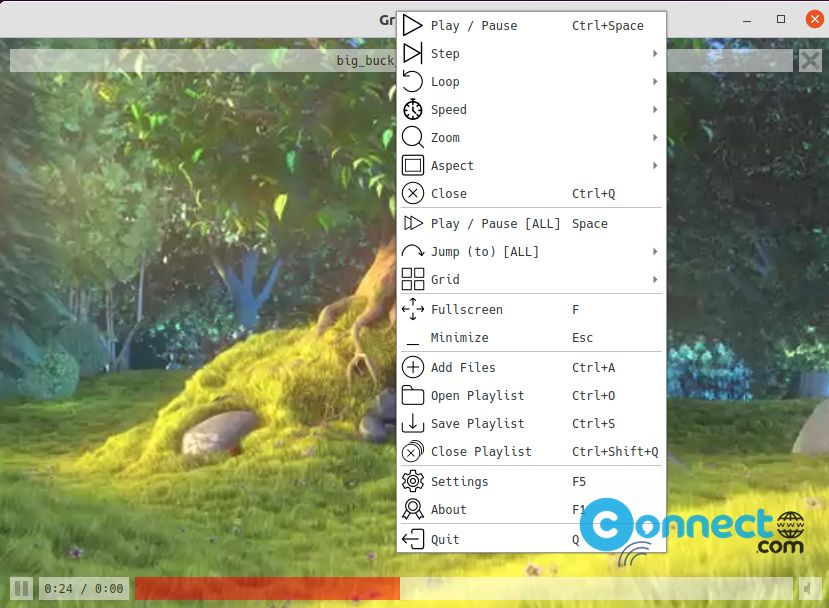
Task: Expand the Grid submenu arrow
Action: click(655, 279)
